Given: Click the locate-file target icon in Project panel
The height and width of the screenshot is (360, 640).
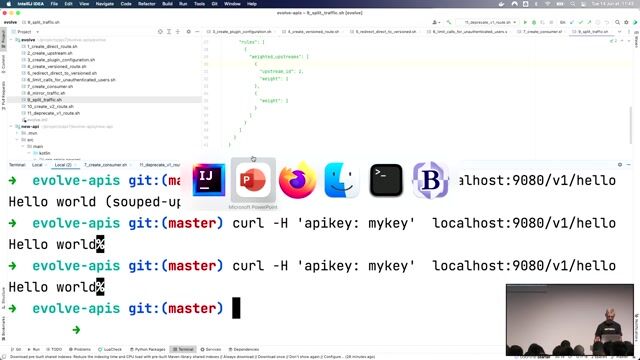Looking at the screenshot, I should point(160,31).
